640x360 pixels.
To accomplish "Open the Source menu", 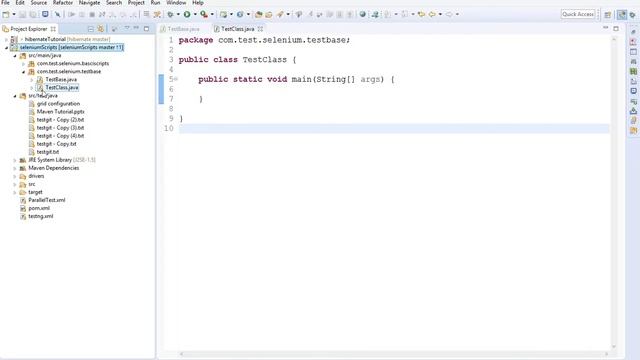I will [39, 3].
